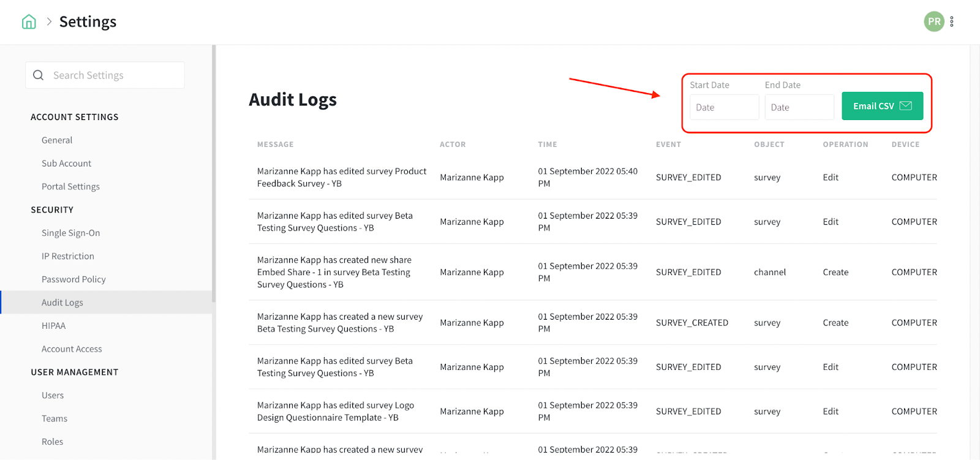The image size is (980, 460).
Task: Open the PR user avatar
Action: pos(934,21)
